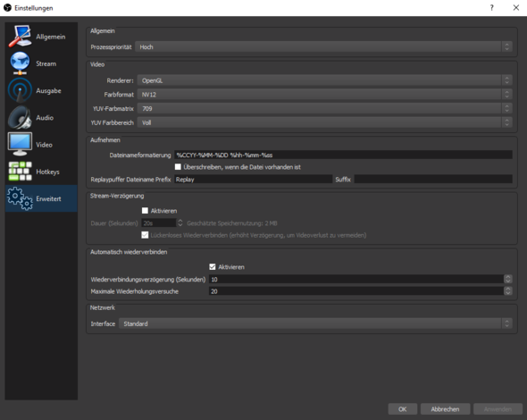527x420 pixels.
Task: Select the Allgemein tab label
Action: pyautogui.click(x=51, y=37)
